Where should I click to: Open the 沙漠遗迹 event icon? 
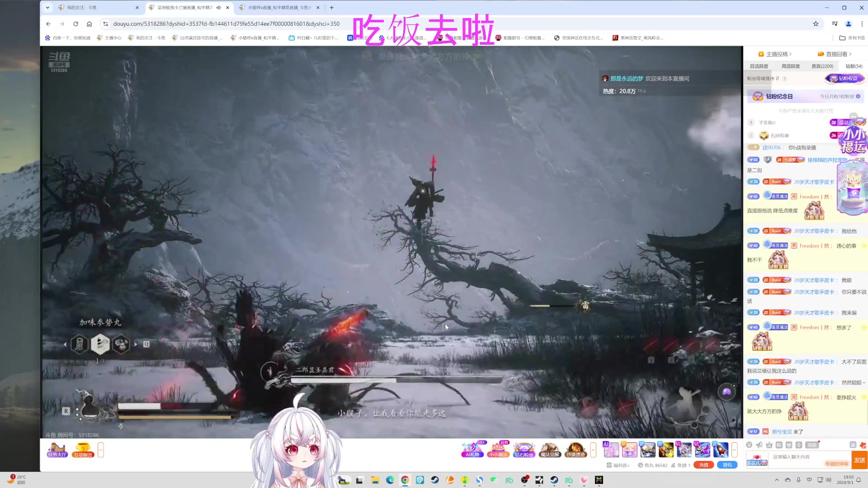(x=576, y=450)
